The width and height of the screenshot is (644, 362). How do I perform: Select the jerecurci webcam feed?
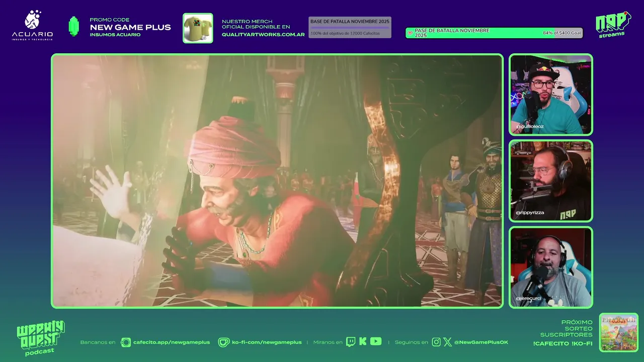(x=551, y=267)
